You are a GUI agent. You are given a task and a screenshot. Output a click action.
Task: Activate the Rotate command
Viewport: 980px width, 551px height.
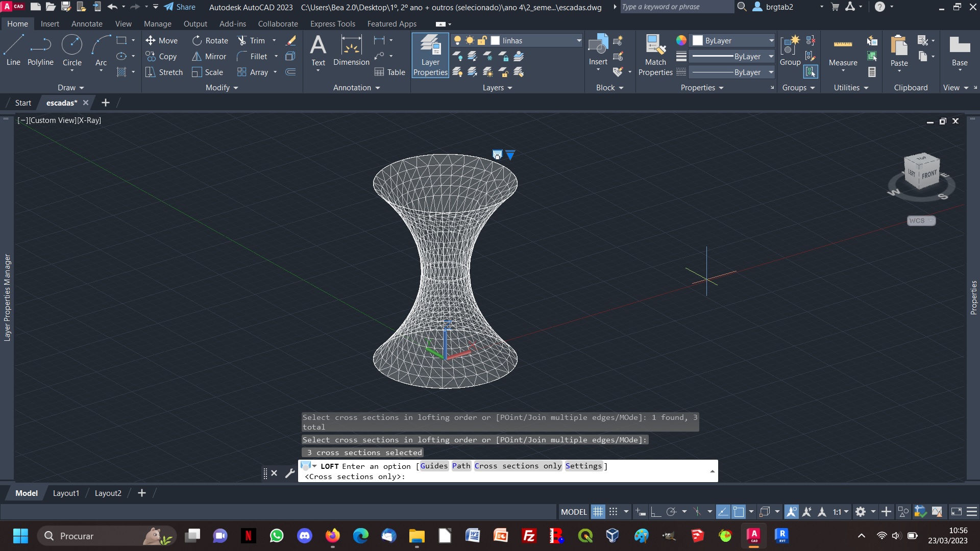point(210,40)
